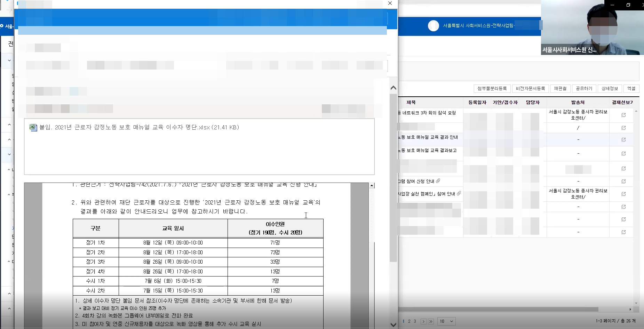Click paperclip icon beside 실천 캠페인 참여 안내
This screenshot has width=644, height=329.
459,193
